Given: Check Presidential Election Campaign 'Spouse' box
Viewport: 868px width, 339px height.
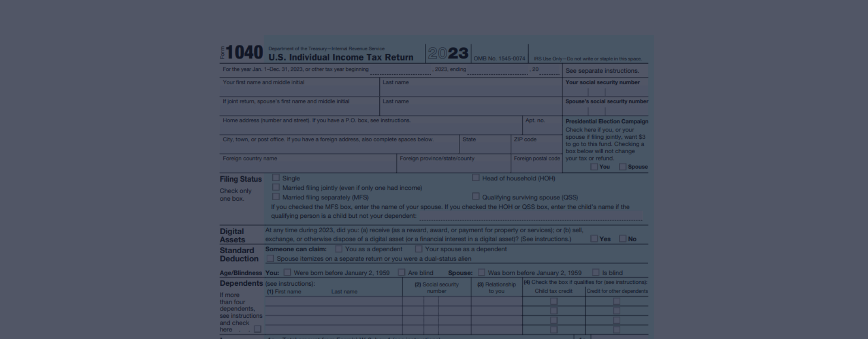Looking at the screenshot, I should click(623, 167).
